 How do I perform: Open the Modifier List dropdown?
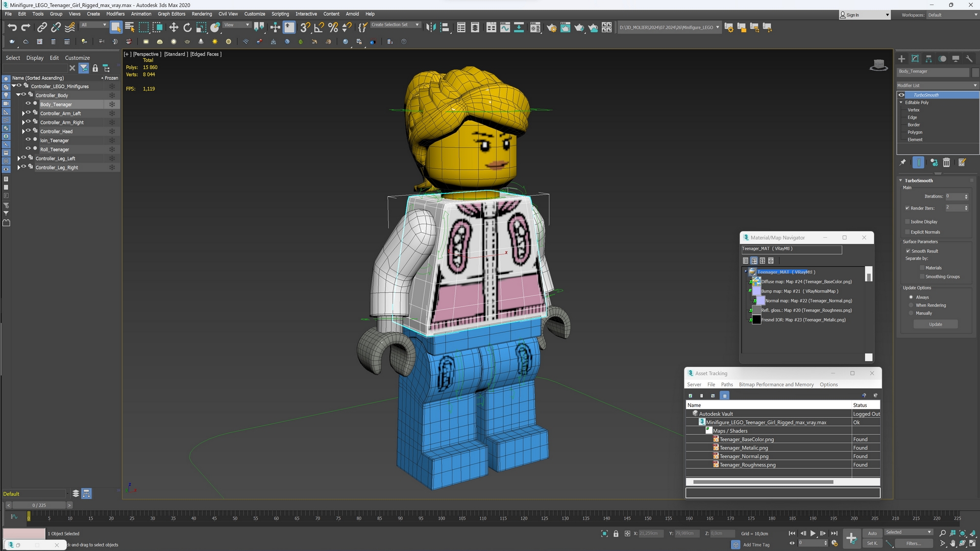[x=938, y=85]
